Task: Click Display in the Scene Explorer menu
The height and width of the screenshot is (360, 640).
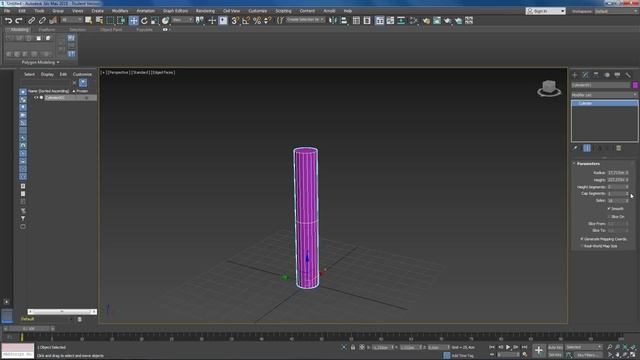Action: coord(47,74)
